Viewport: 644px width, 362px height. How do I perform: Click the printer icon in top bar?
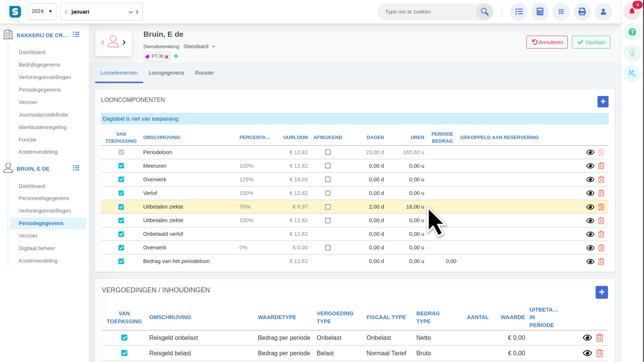(582, 12)
